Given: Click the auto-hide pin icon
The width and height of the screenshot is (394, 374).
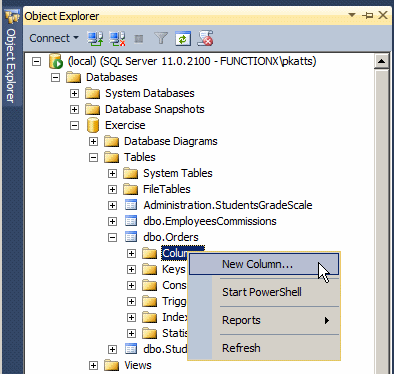Looking at the screenshot, I should [x=368, y=15].
